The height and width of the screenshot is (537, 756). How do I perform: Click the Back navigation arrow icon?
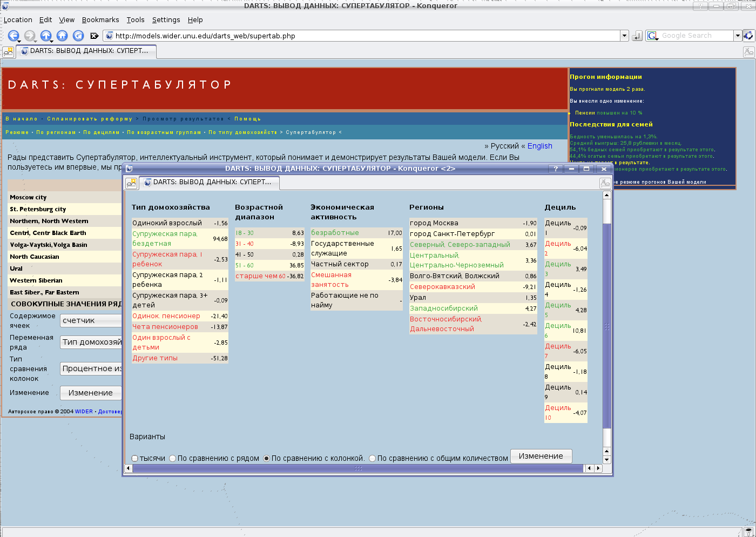(x=13, y=36)
